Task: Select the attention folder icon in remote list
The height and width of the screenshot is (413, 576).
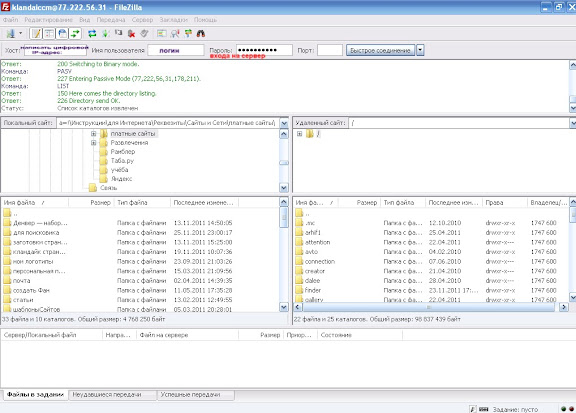Action: (299, 242)
